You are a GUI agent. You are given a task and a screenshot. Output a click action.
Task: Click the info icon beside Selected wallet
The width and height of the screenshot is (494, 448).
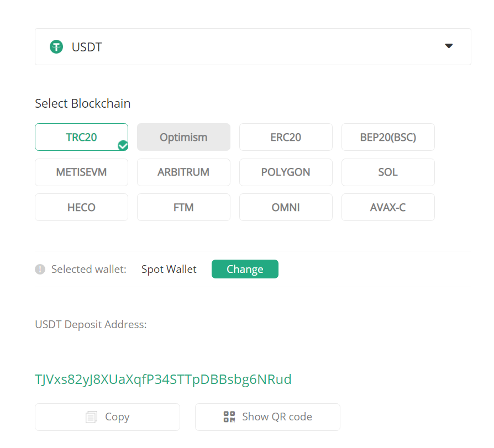(x=40, y=270)
